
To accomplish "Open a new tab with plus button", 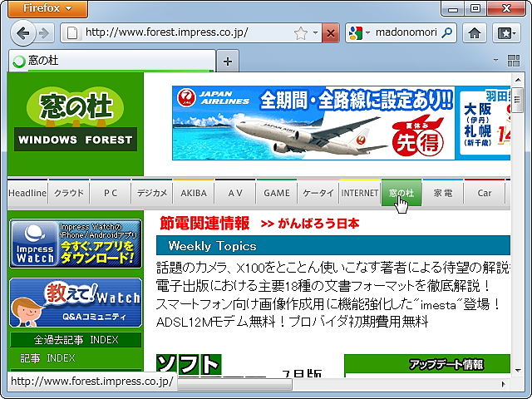I will click(x=228, y=61).
